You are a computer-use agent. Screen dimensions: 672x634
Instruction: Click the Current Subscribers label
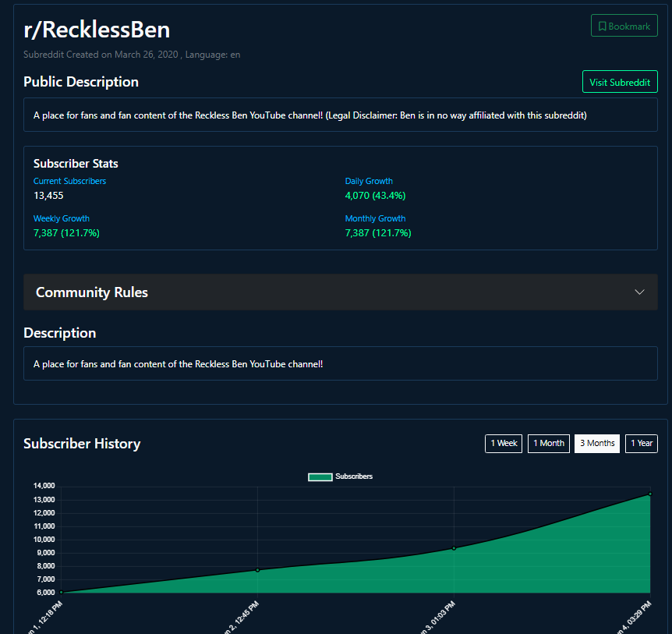69,181
